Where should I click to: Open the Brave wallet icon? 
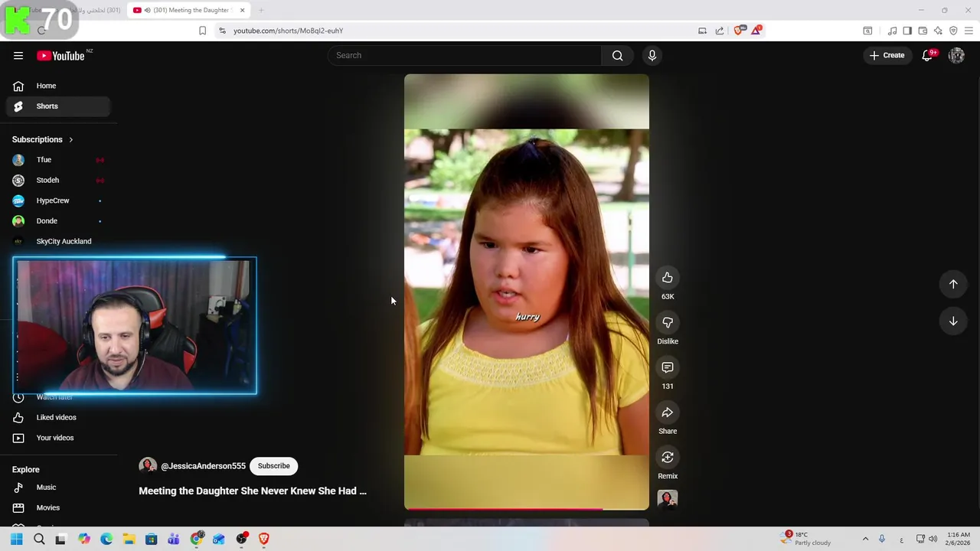coord(923,31)
